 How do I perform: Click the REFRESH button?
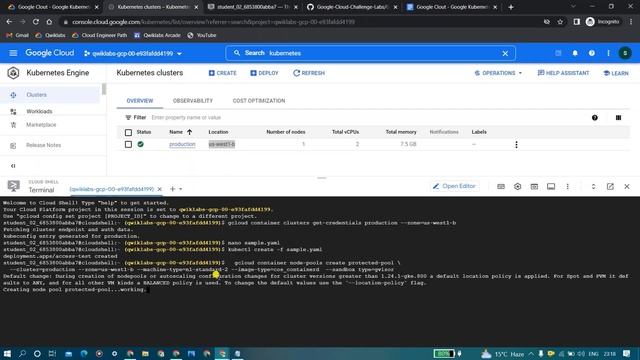309,73
